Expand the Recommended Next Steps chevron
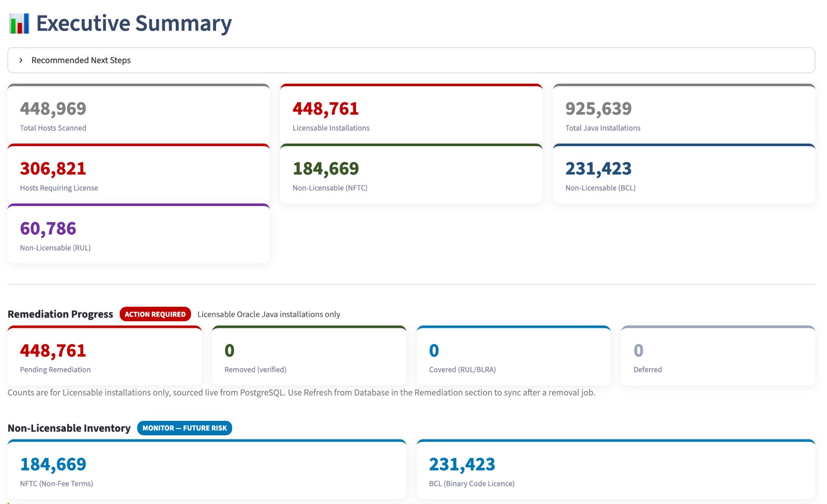 coord(21,60)
